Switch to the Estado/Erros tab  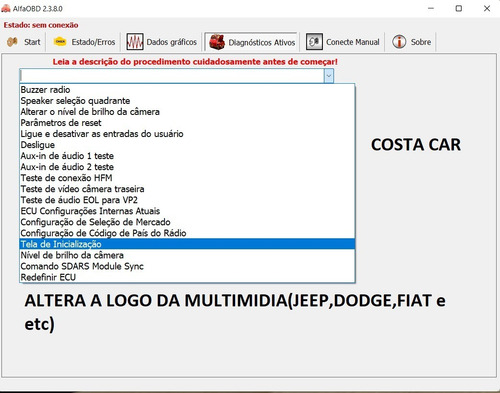tap(84, 42)
